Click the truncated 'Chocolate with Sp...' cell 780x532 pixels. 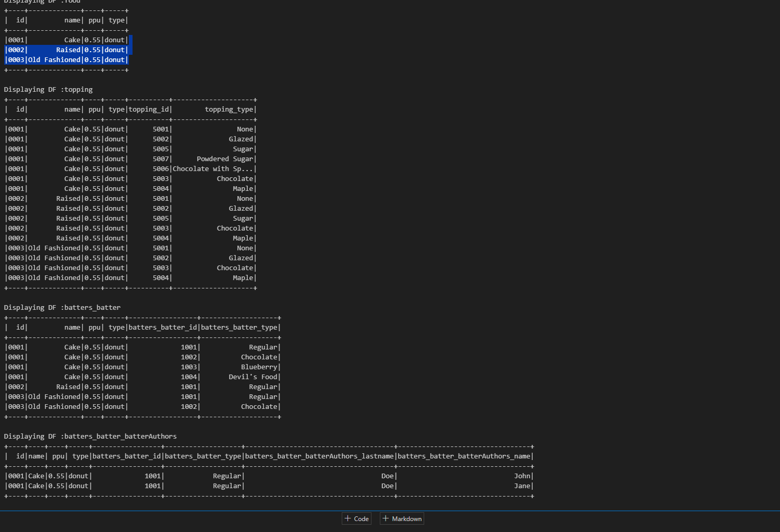click(x=213, y=169)
